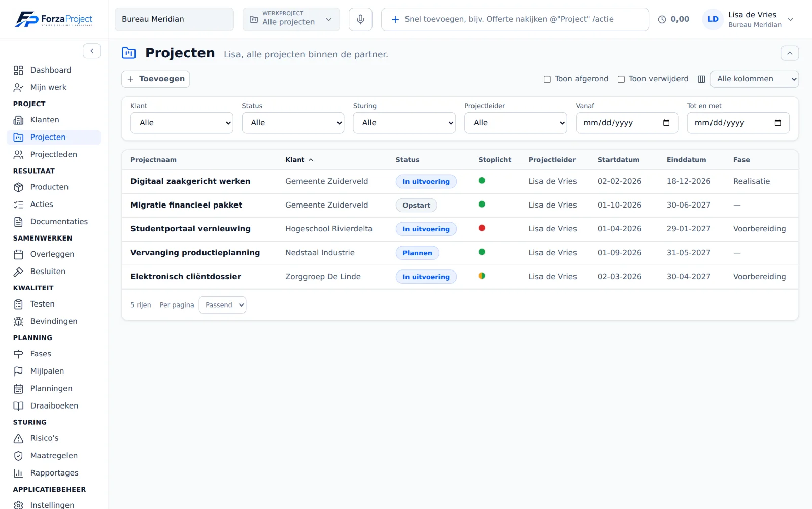The height and width of the screenshot is (509, 812).
Task: Enable the Toon verwijderd checkbox
Action: point(621,79)
